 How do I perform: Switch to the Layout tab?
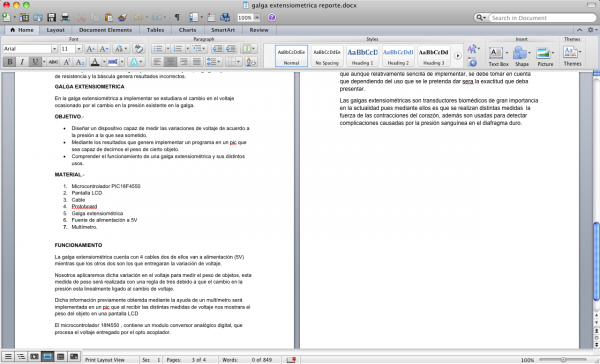point(55,30)
